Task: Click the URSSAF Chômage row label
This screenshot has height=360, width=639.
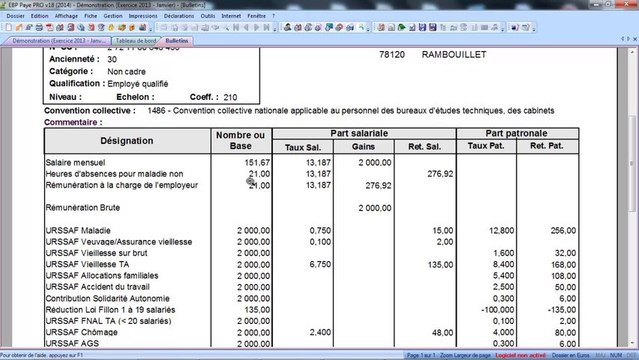Action: (82, 332)
